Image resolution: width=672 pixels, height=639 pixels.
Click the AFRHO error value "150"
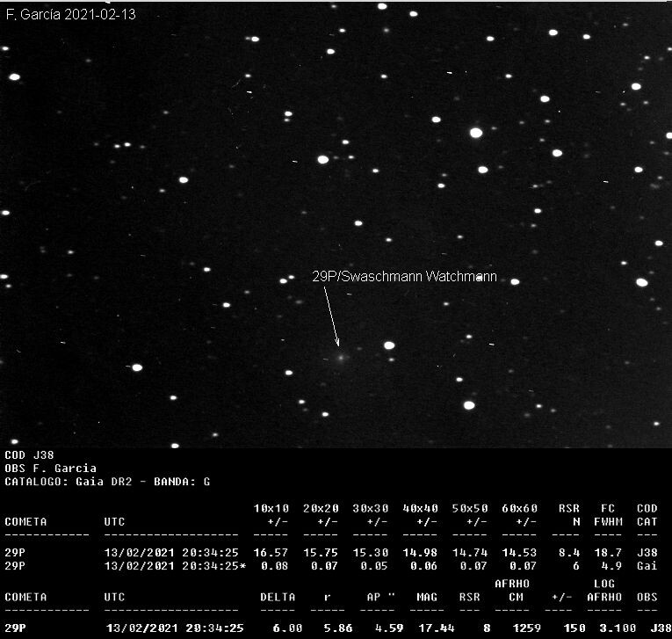[574, 628]
